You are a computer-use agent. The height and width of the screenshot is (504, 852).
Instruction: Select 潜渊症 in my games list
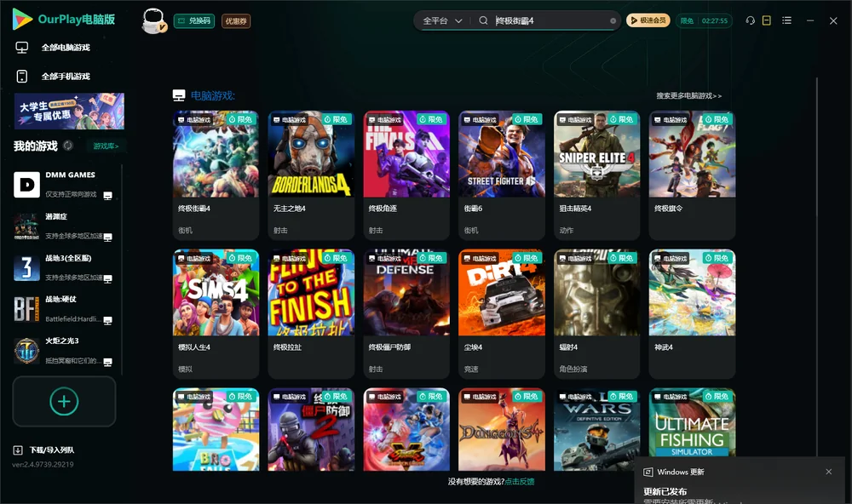tap(64, 226)
